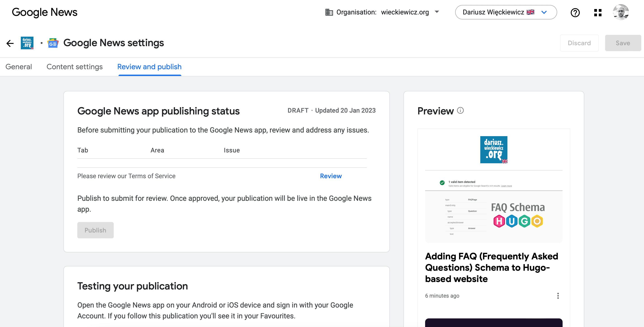644x327 pixels.
Task: Click the Google News product icon
Action: (53, 43)
